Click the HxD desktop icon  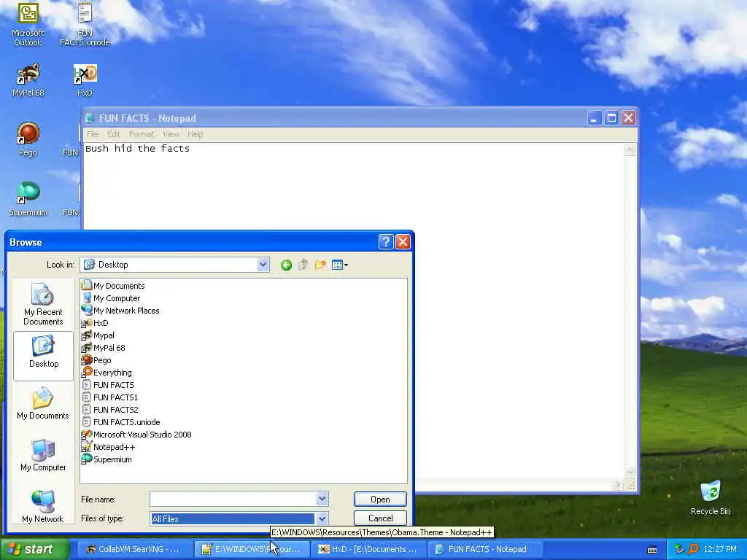85,80
